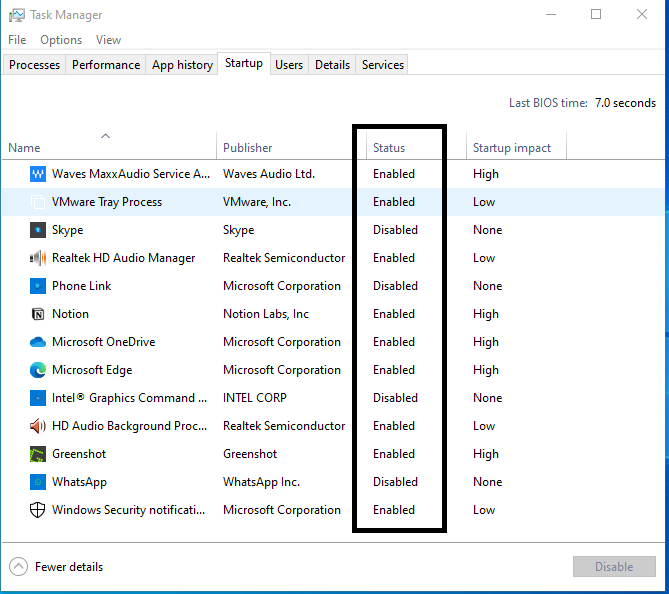Collapse view with Fewer details
This screenshot has height=594, width=669.
56,567
